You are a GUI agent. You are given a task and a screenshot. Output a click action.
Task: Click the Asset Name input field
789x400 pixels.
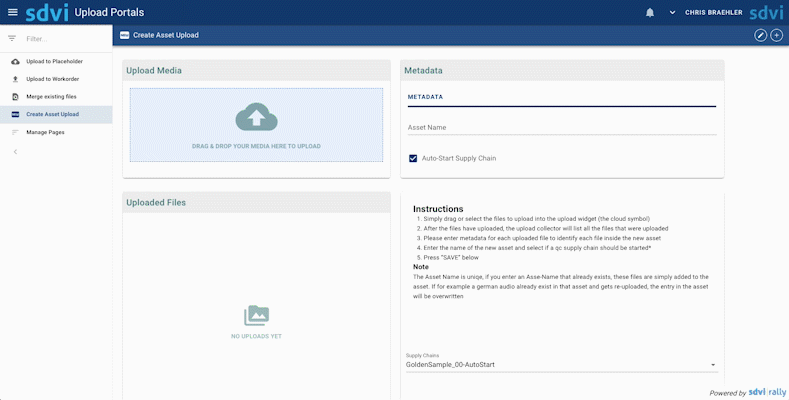point(562,128)
